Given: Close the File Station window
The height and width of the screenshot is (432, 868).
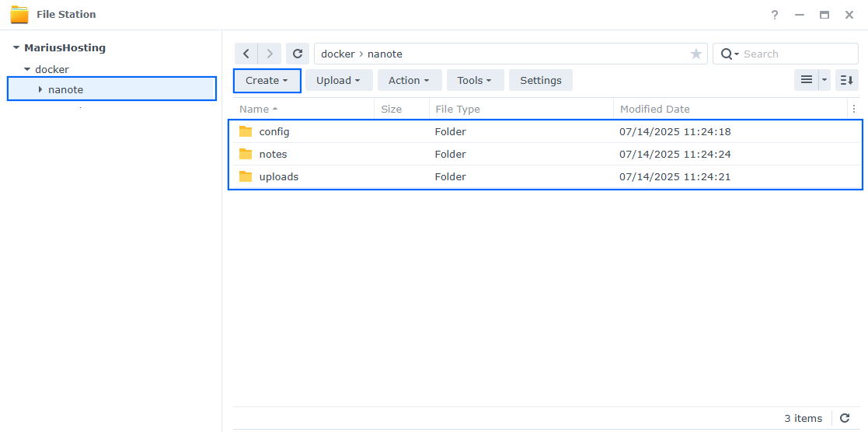Looking at the screenshot, I should click(849, 15).
